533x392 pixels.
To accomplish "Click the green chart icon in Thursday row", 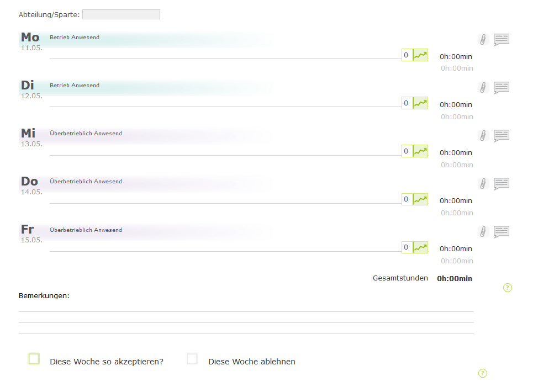I will (420, 199).
